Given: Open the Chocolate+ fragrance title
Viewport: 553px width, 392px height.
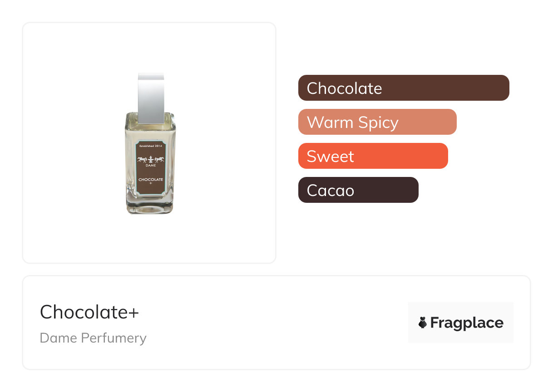Looking at the screenshot, I should (x=89, y=312).
